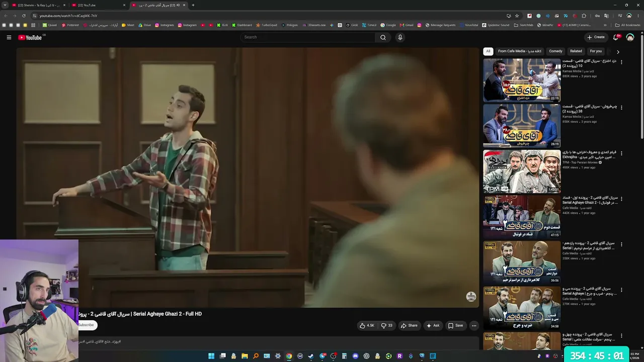
Task: Click the channel watermark in video corner
Action: (x=471, y=297)
